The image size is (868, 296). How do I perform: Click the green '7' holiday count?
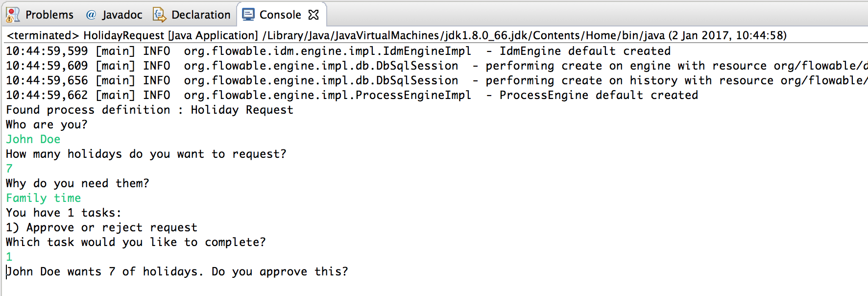tap(8, 169)
